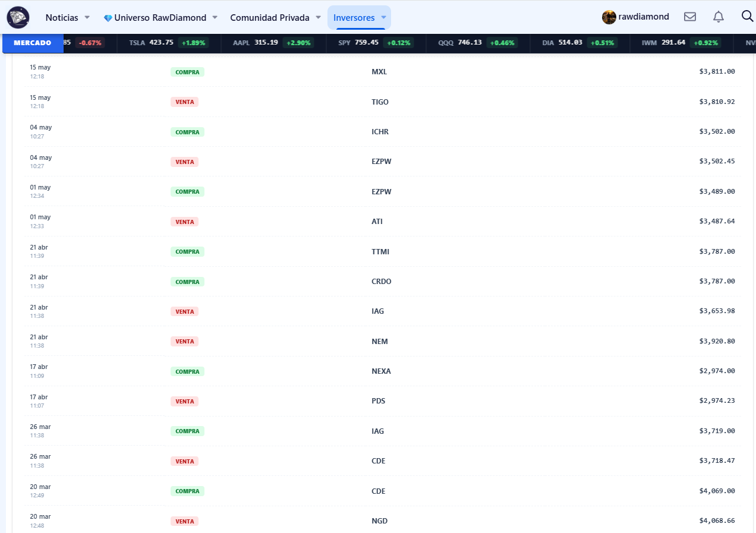This screenshot has width=756, height=533.
Task: Select the DIA ticker quote
Action: pyautogui.click(x=579, y=43)
